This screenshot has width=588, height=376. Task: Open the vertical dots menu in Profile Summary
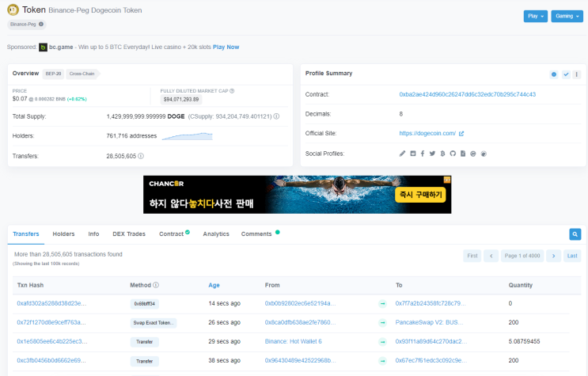(x=577, y=74)
